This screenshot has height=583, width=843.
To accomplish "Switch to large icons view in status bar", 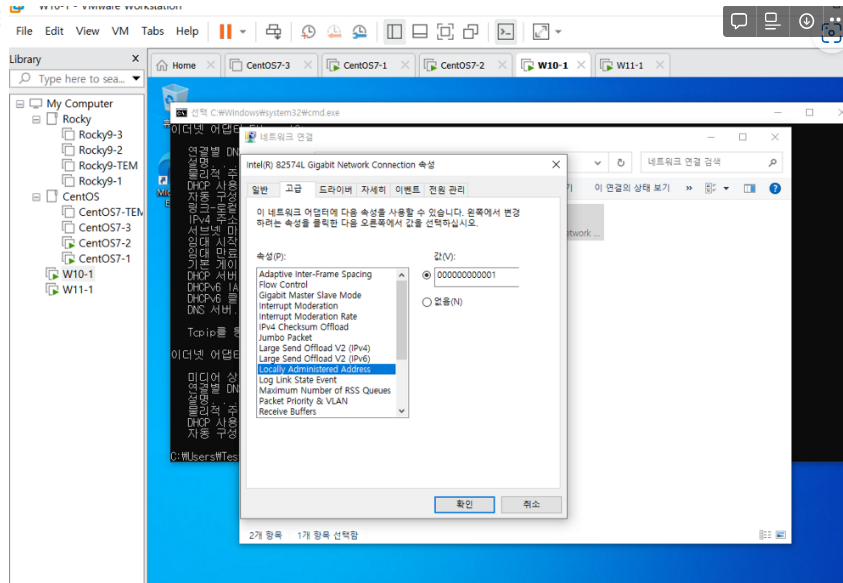I will [x=781, y=535].
